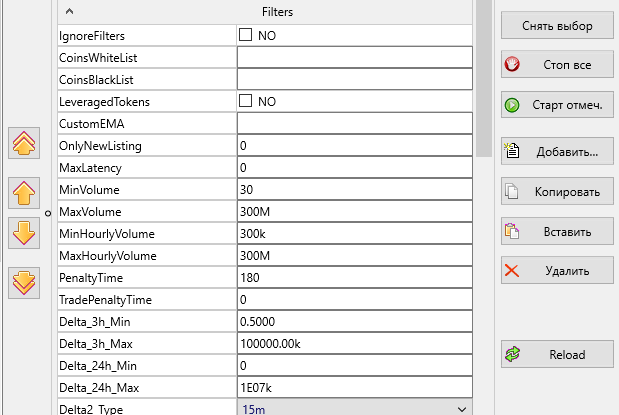
Task: Click the move-to-bottom double arrow icon
Action: click(x=24, y=282)
